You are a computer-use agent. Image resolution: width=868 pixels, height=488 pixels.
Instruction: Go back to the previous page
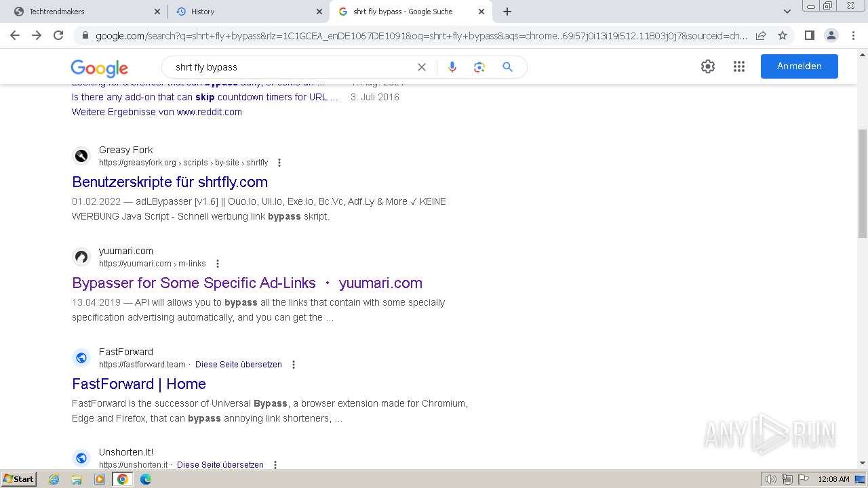pos(15,35)
